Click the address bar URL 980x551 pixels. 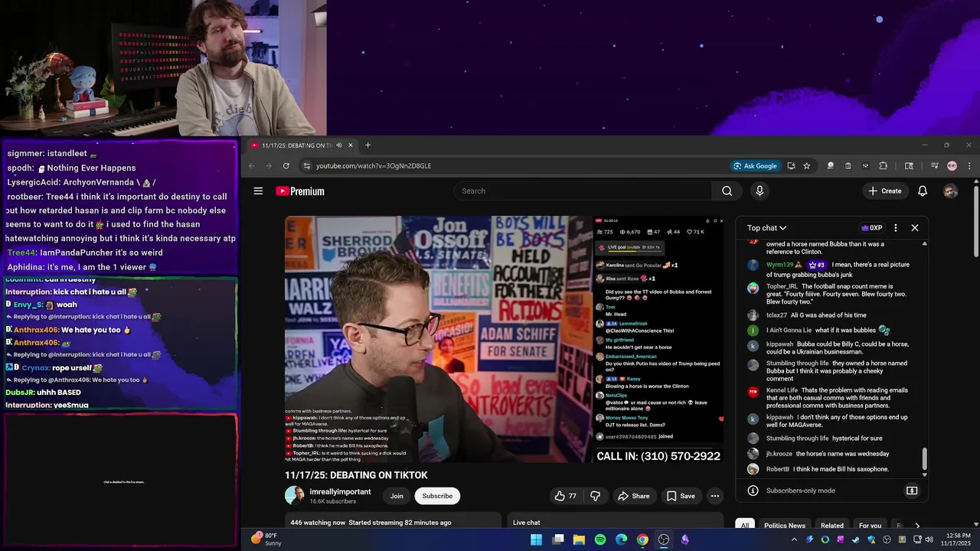(374, 166)
